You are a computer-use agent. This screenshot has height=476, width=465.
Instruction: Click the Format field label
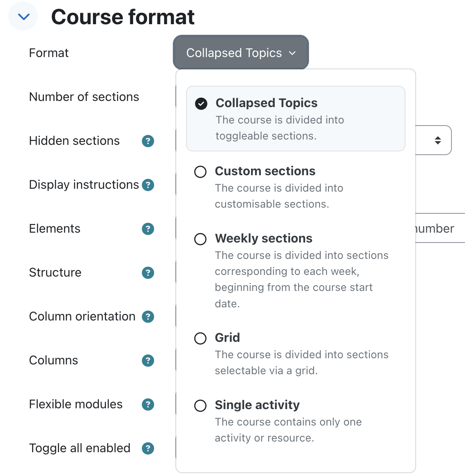tap(48, 53)
